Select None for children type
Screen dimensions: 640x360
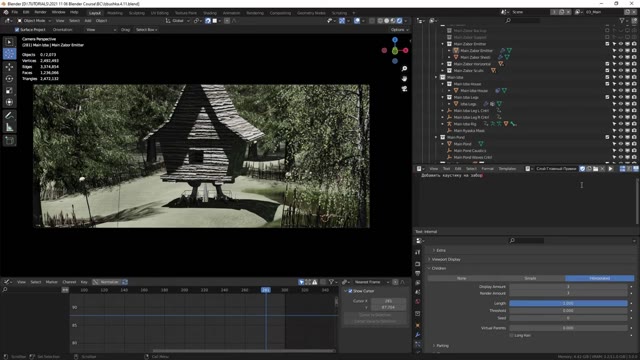tap(462, 278)
